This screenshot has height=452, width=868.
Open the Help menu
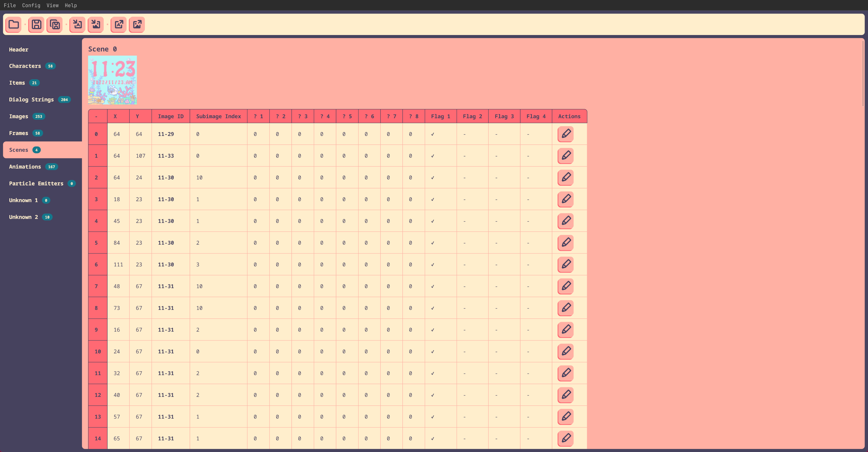pos(71,5)
